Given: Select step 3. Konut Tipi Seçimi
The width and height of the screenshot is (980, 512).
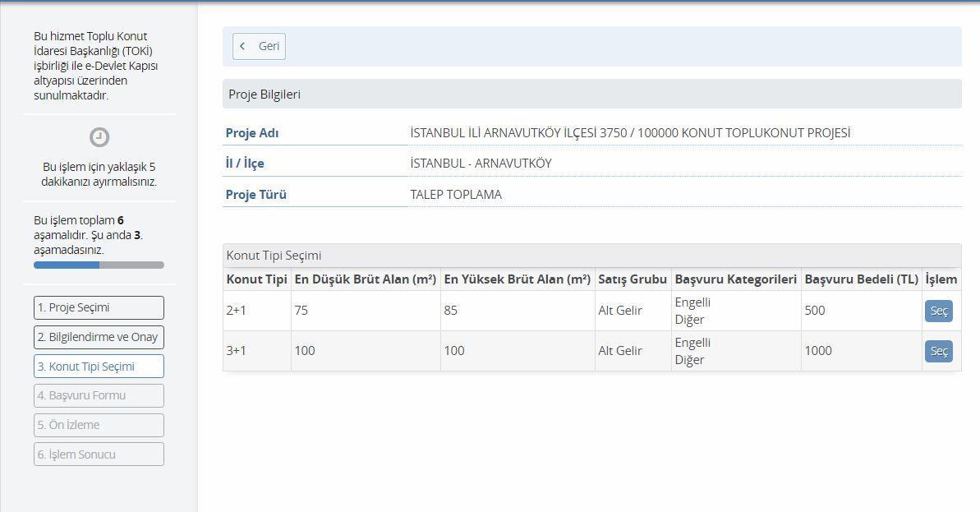Looking at the screenshot, I should [x=99, y=367].
